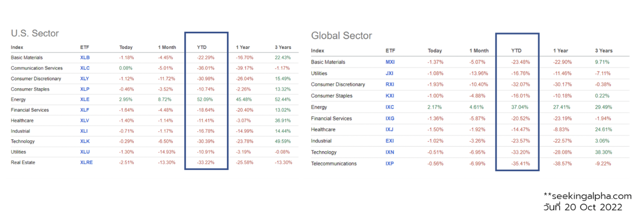
Task: Open the XLB ETF link
Action: pos(85,58)
